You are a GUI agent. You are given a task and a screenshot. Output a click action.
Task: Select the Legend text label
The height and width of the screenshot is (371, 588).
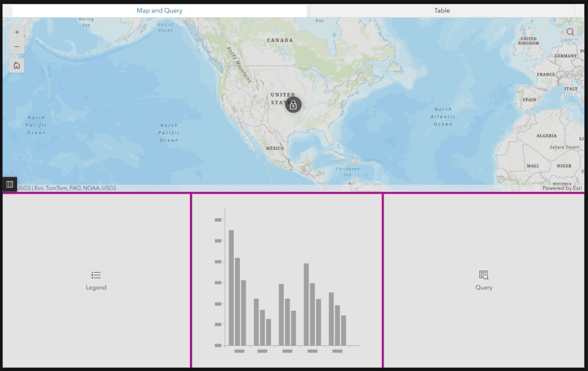(96, 287)
